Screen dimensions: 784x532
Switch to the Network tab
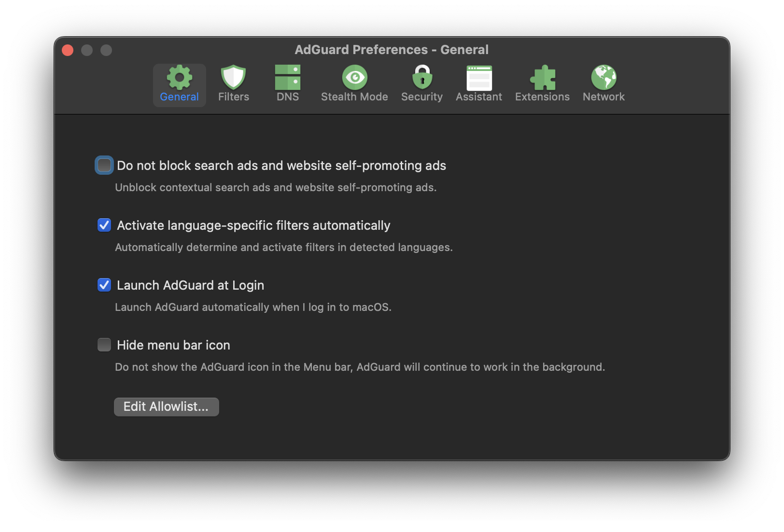coord(603,84)
